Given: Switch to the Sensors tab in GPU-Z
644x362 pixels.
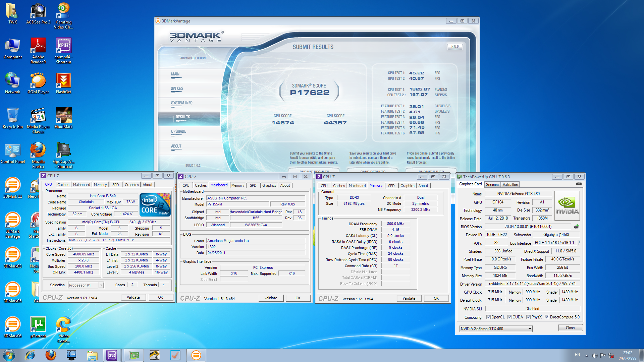Looking at the screenshot, I should 492,185.
